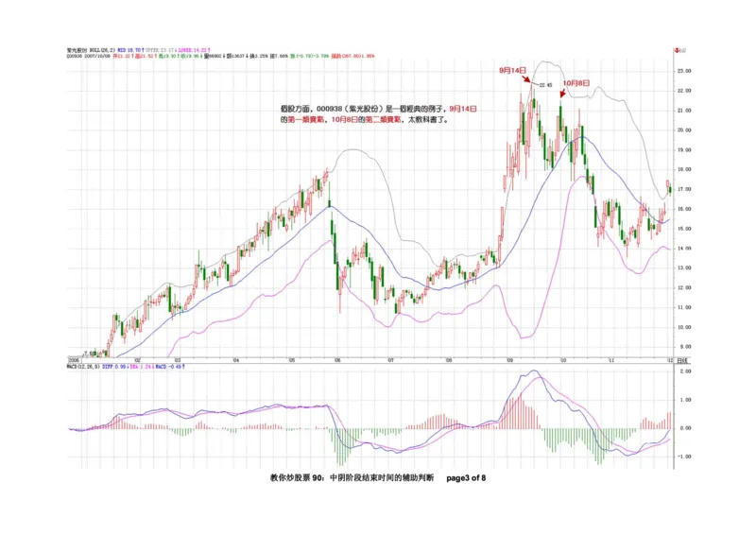Click the tallest red MACD histogram bar
Image resolution: width=756 pixels, height=535 pixels.
tap(519, 411)
